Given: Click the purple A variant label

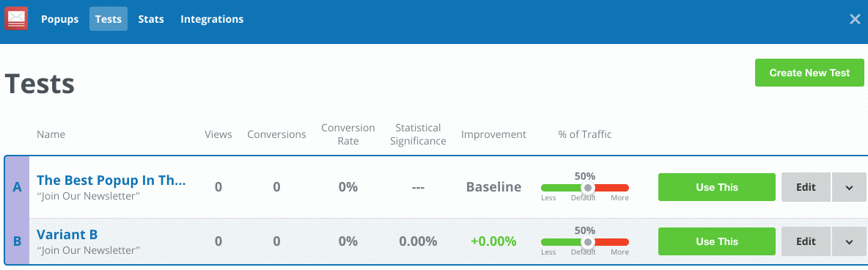Looking at the screenshot, I should pyautogui.click(x=17, y=187).
